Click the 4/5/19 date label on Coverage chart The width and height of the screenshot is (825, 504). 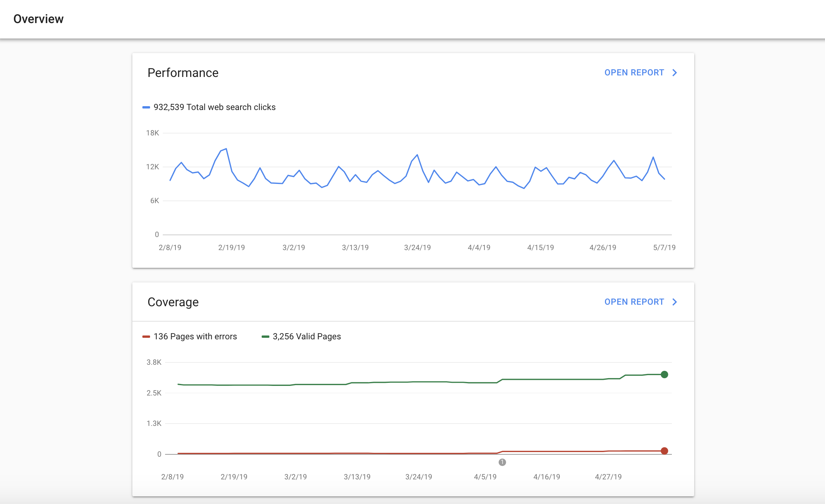click(485, 477)
